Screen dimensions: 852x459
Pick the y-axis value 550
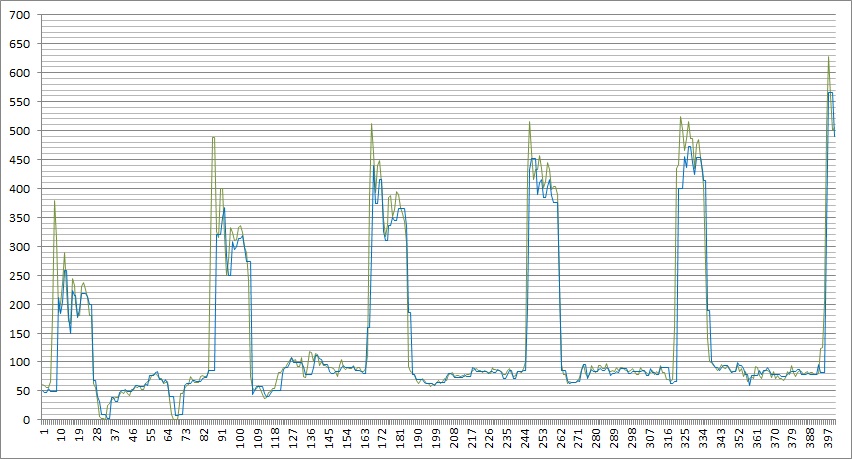20,102
